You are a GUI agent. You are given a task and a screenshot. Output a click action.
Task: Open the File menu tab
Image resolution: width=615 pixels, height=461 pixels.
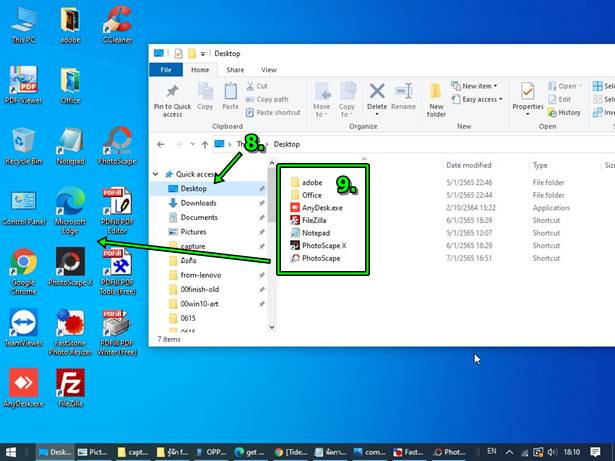click(x=166, y=70)
